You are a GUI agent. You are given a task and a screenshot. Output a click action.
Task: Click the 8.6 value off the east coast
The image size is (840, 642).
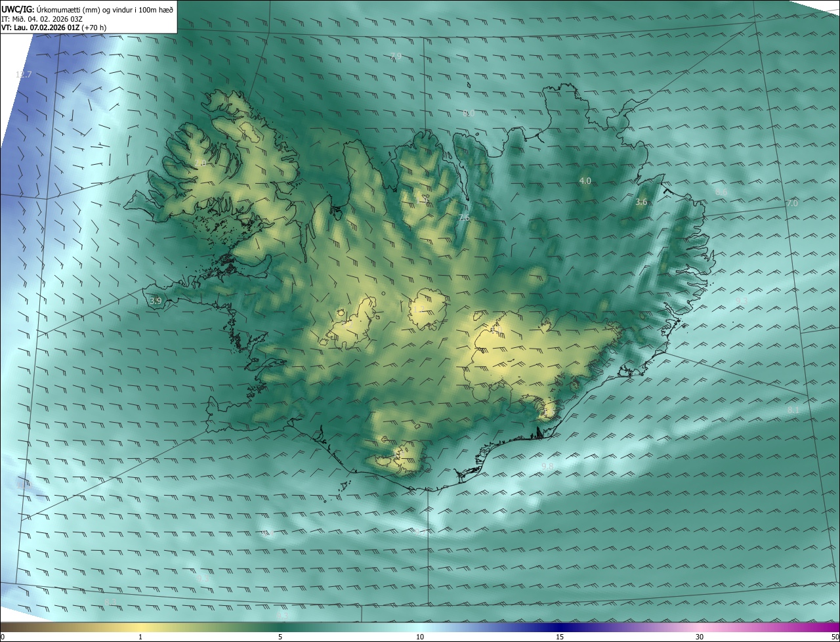click(721, 192)
